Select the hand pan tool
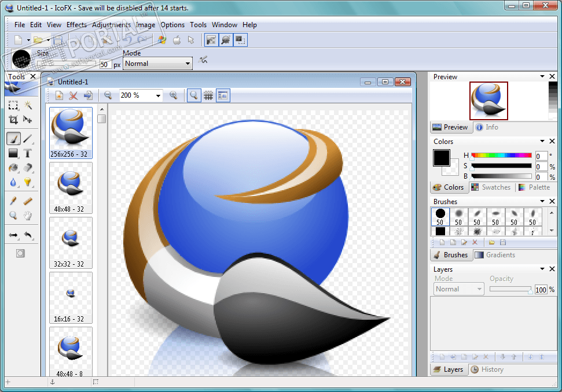562x392 pixels. pos(28,216)
